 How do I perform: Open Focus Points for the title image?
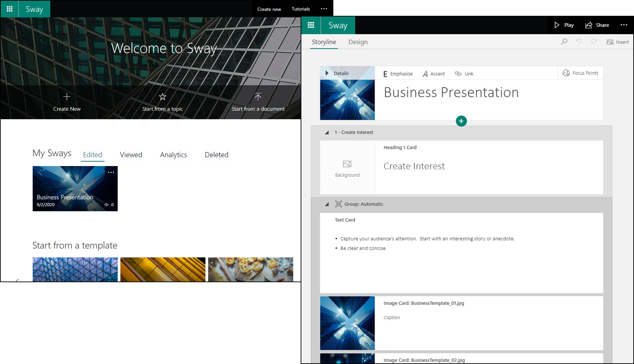click(x=580, y=73)
